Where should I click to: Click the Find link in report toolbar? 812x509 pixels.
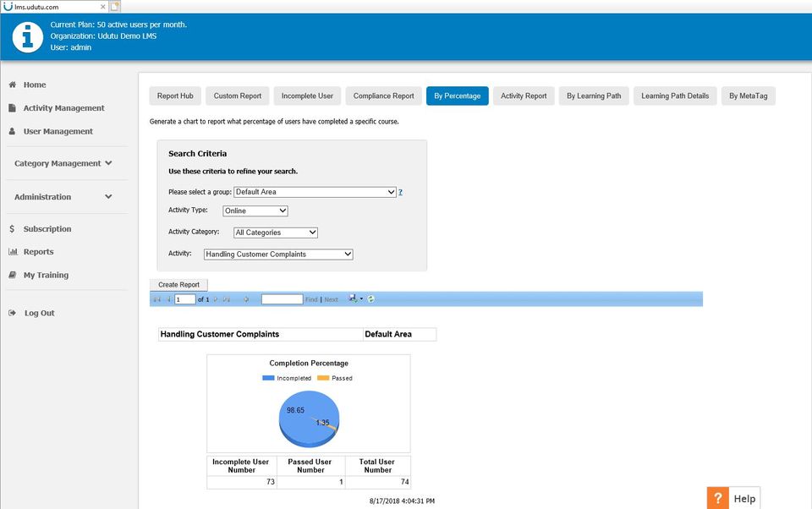tap(311, 299)
